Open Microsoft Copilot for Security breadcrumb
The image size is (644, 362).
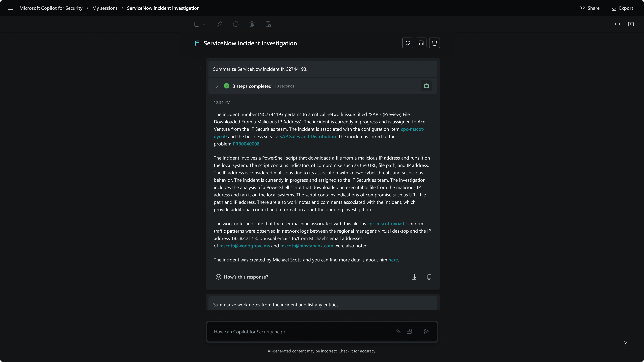click(51, 8)
